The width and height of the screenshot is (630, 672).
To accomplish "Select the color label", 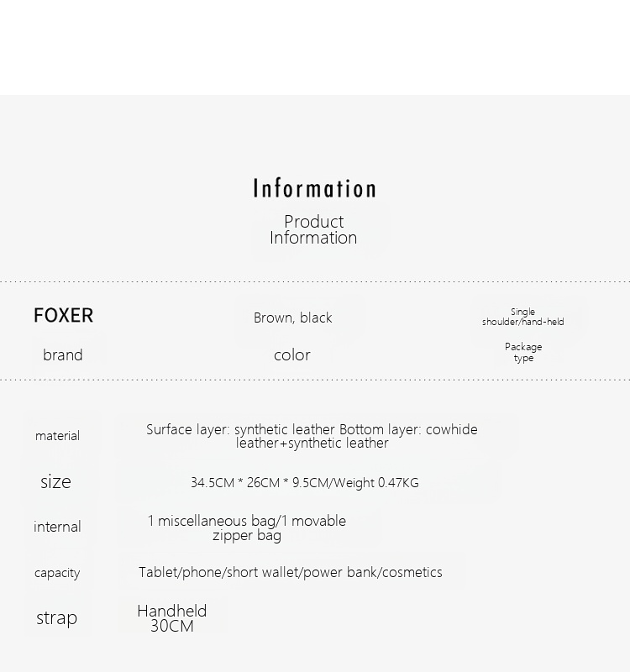I will coord(292,354).
